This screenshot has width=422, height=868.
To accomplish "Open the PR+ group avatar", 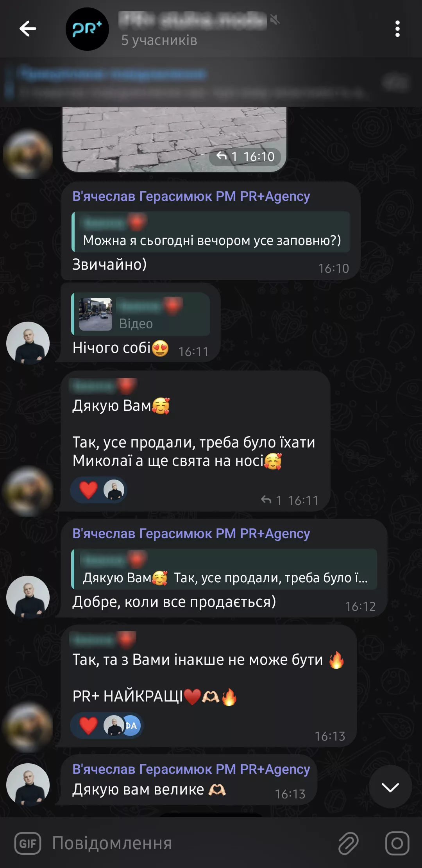I will pos(87,29).
